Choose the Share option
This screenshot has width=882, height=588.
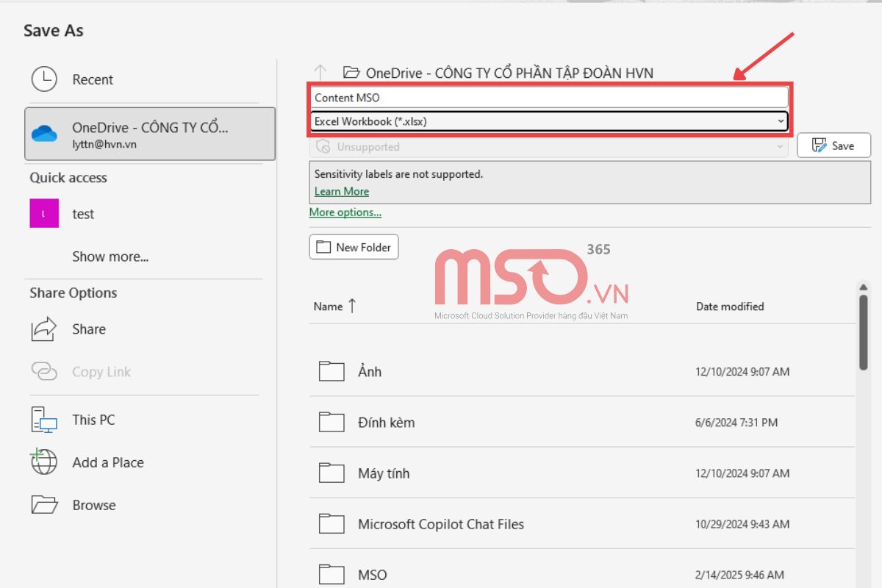pos(89,329)
